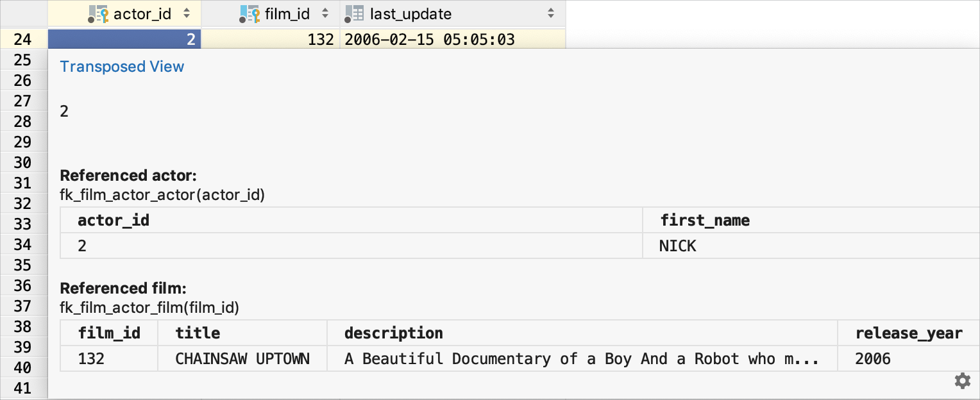Select the NICK first_name value
The width and height of the screenshot is (980, 400).
[x=677, y=246]
